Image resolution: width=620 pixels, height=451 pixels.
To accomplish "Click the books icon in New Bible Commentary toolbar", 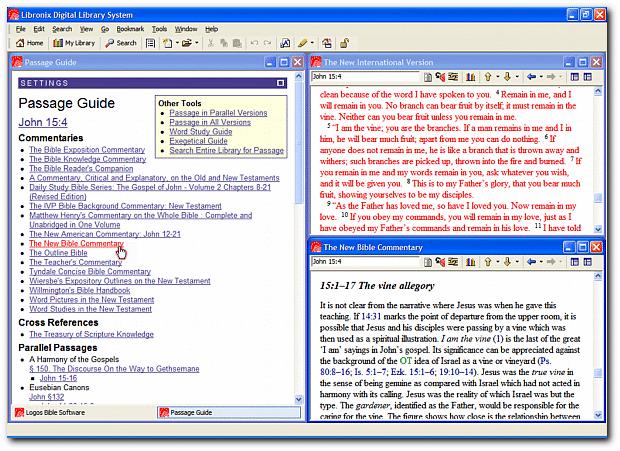I will coord(471,262).
